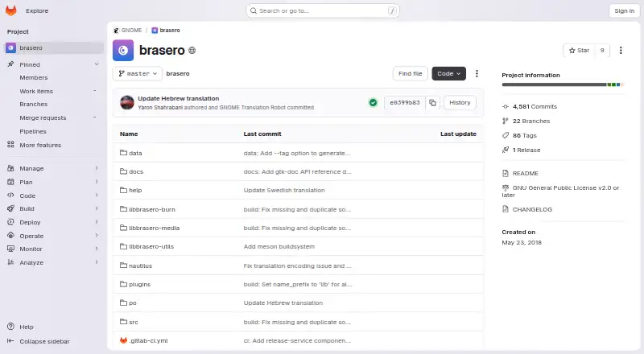Viewport: 644px width, 354px height.
Task: Expand the Operate menu
Action: click(x=97, y=235)
